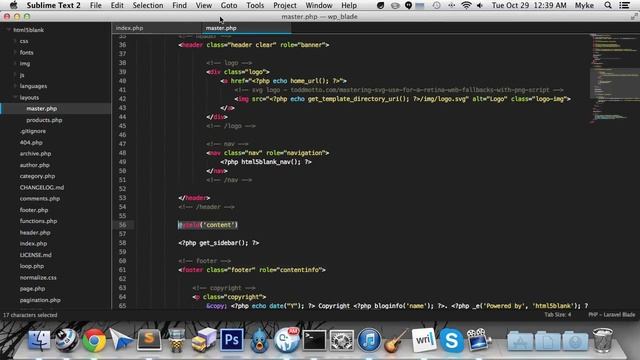Open the Downloads folder stack in dock
The image size is (640, 360).
[x=575, y=341]
